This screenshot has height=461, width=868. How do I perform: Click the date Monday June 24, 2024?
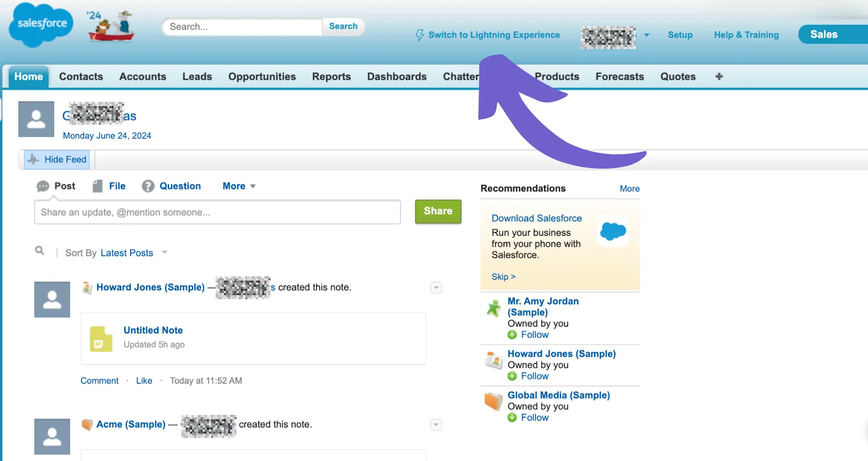(107, 136)
